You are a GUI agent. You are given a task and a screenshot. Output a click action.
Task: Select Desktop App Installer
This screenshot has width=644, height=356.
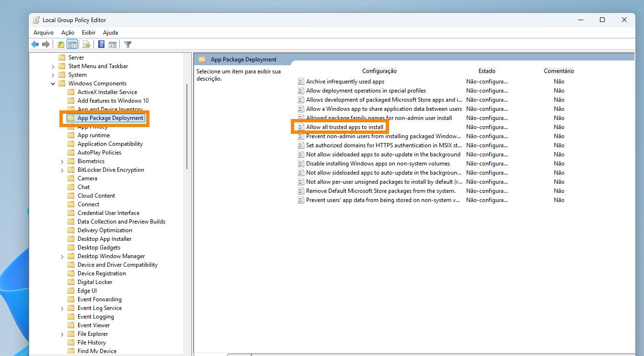click(104, 239)
